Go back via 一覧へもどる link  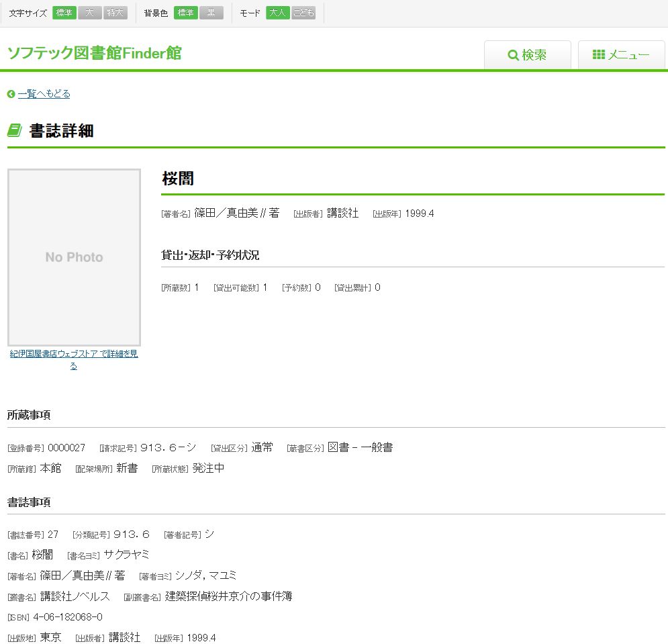tap(44, 94)
